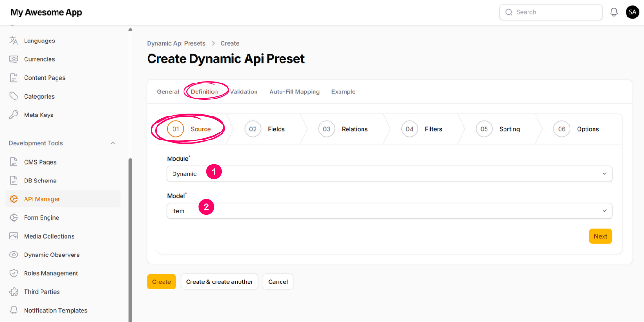The height and width of the screenshot is (322, 644).
Task: Click the Form Engine gear icon
Action: [14, 218]
